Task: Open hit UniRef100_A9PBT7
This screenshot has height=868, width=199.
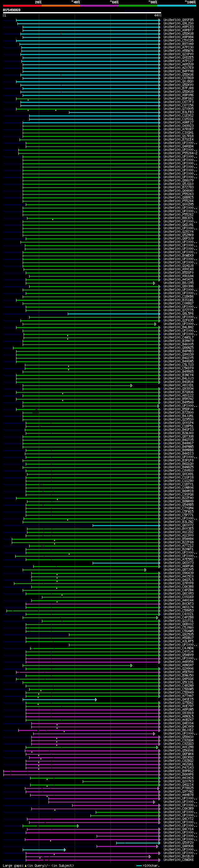Action: 179,30
